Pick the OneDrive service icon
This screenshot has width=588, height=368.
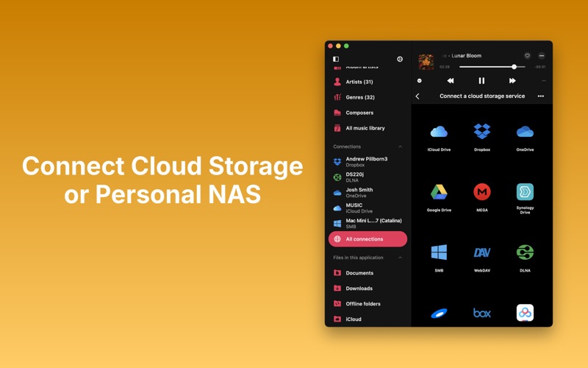(525, 132)
